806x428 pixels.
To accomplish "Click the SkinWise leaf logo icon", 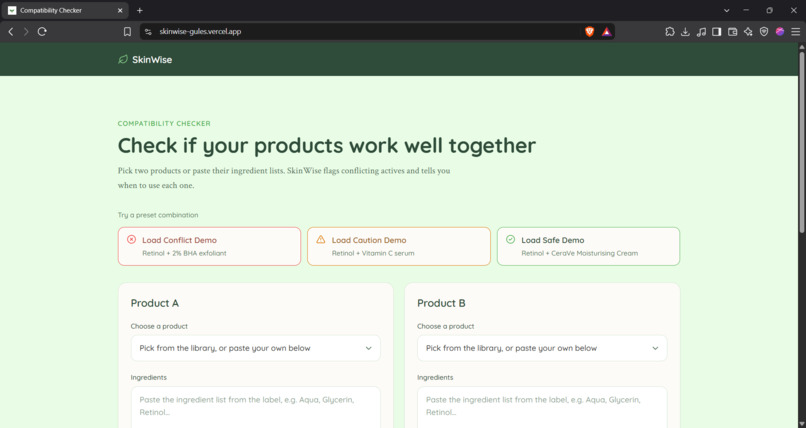I will (x=123, y=60).
